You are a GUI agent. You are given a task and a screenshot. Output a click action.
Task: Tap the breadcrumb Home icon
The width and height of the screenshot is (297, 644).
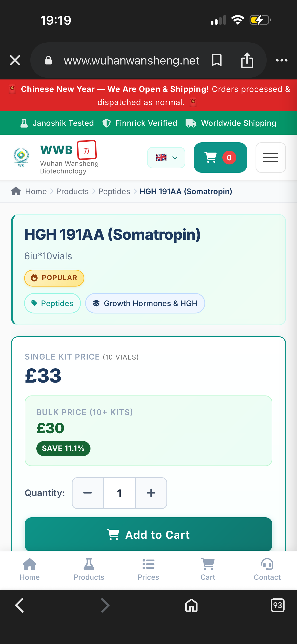[x=16, y=191]
